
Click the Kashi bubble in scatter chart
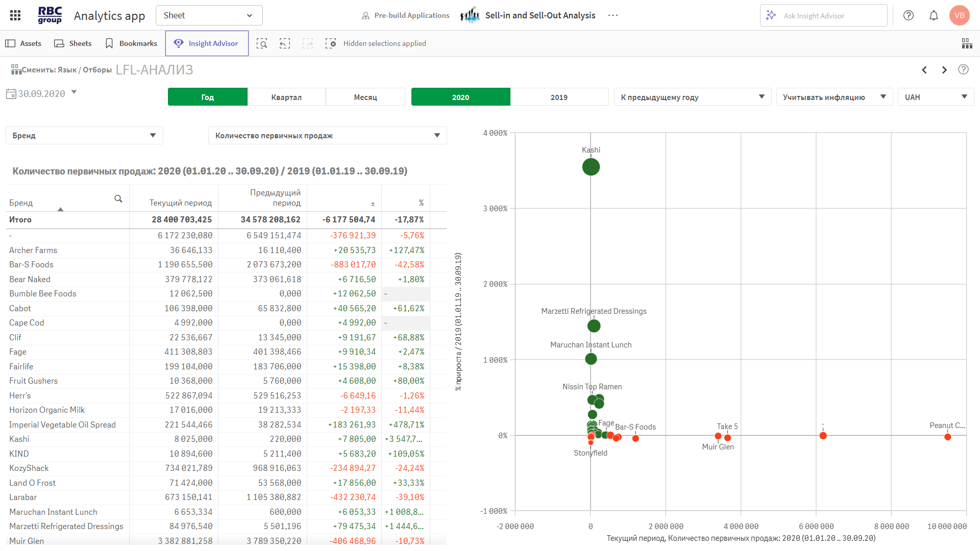[591, 167]
